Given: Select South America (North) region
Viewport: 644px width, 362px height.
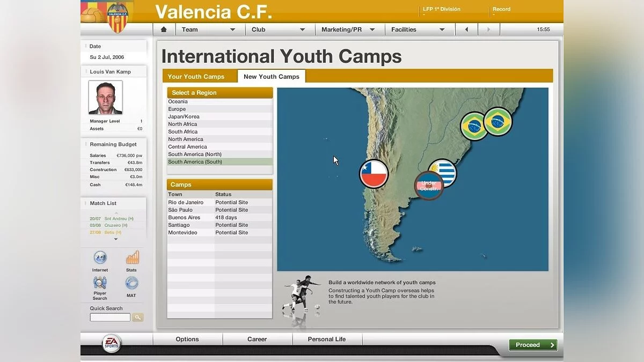Looking at the screenshot, I should pyautogui.click(x=220, y=154).
